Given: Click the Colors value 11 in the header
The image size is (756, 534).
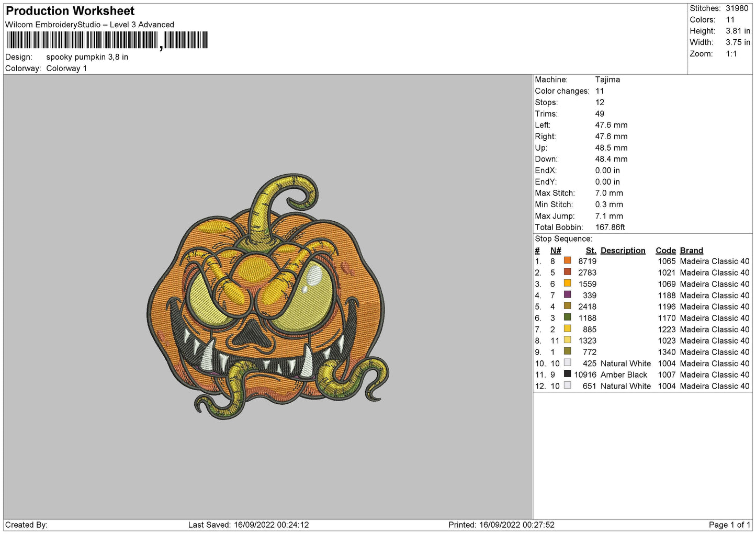Looking at the screenshot, I should point(730,20).
